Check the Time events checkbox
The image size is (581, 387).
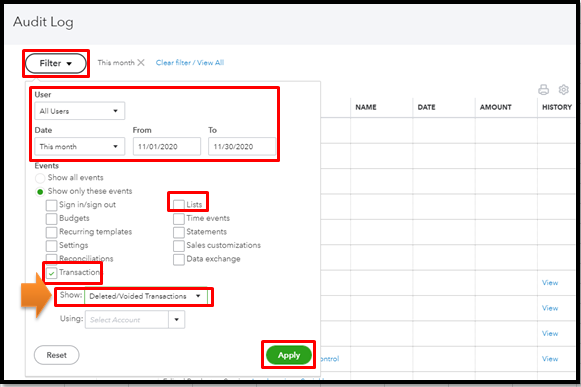179,218
